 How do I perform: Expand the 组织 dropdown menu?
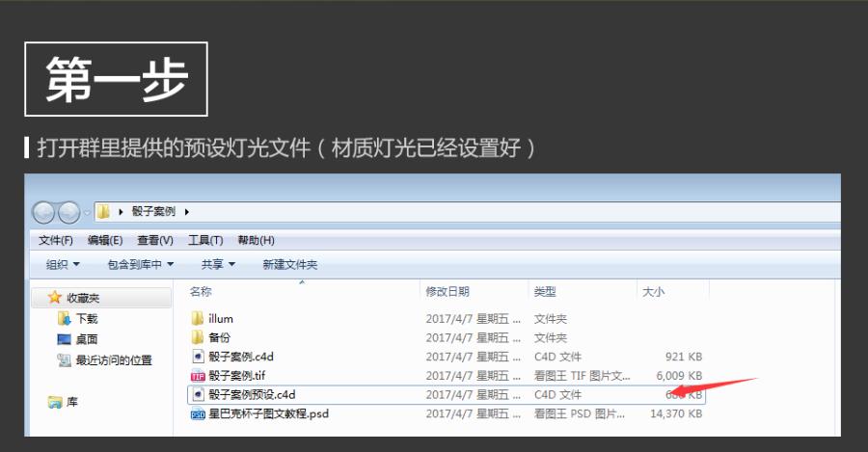[x=63, y=264]
